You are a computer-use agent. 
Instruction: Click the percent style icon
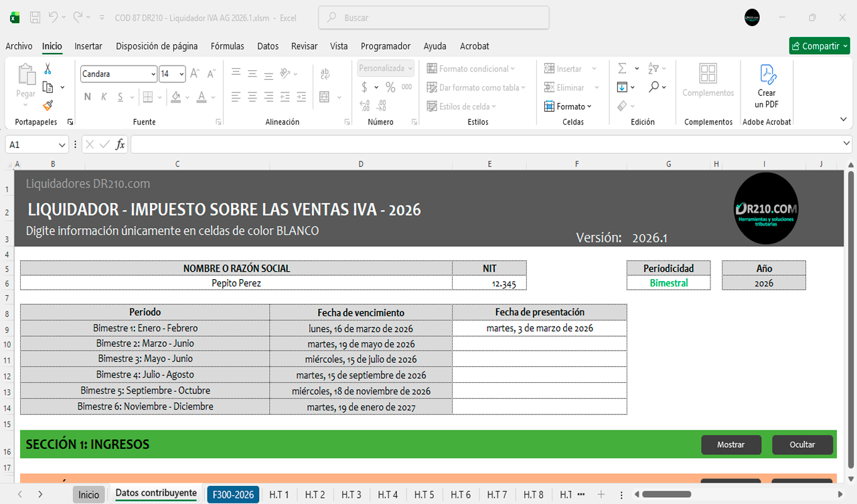390,87
